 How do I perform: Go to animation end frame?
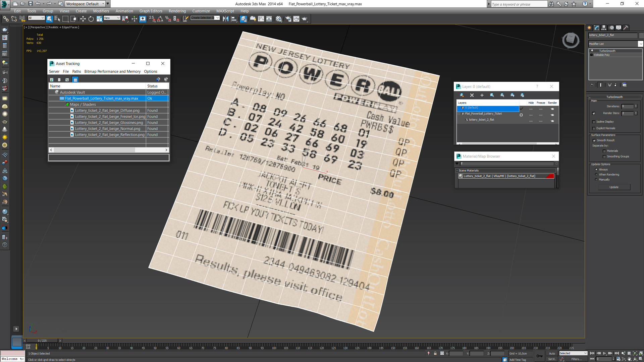click(x=616, y=353)
